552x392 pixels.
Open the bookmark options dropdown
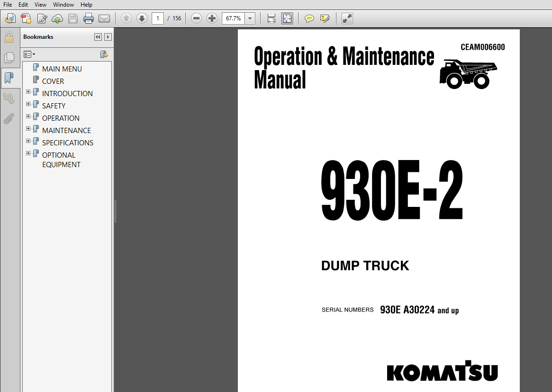(29, 54)
